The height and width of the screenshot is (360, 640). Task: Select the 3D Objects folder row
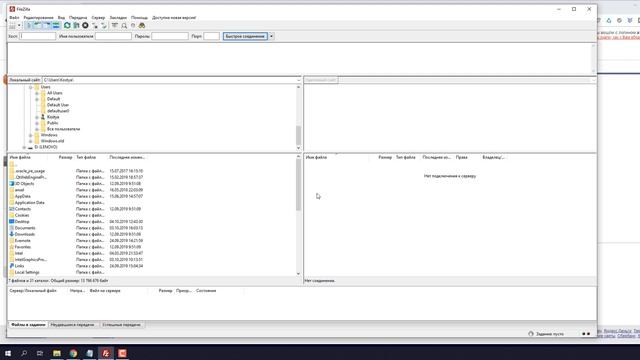pos(151,184)
